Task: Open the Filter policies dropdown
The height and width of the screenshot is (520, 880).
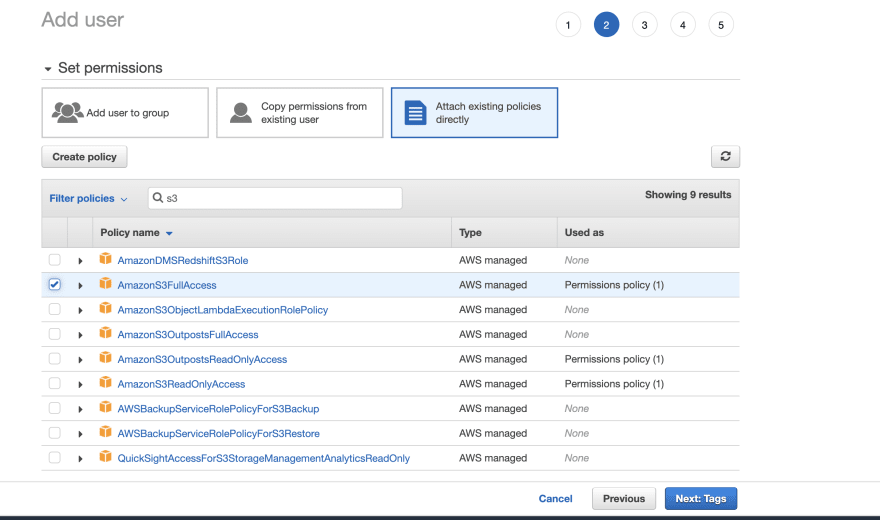Action: [x=88, y=198]
